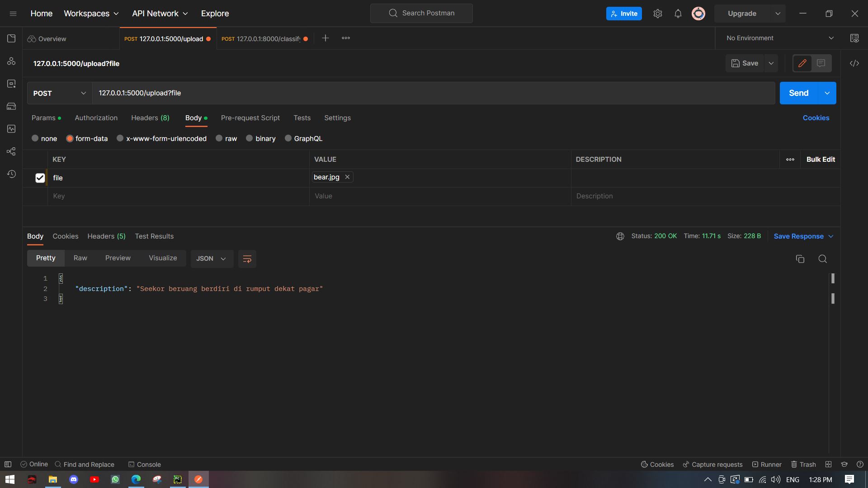Uncheck the file key checkbox
Image resolution: width=868 pixels, height=488 pixels.
[40, 178]
